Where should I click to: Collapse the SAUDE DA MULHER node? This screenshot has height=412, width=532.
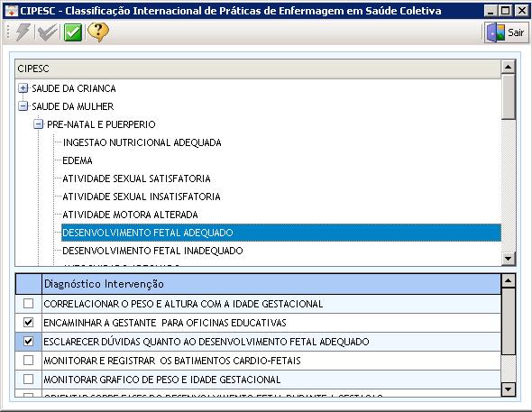pyautogui.click(x=23, y=106)
